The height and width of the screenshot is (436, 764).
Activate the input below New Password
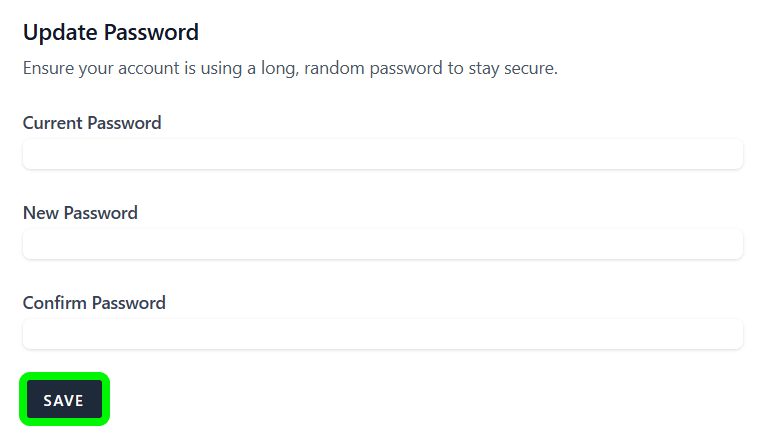pos(382,244)
